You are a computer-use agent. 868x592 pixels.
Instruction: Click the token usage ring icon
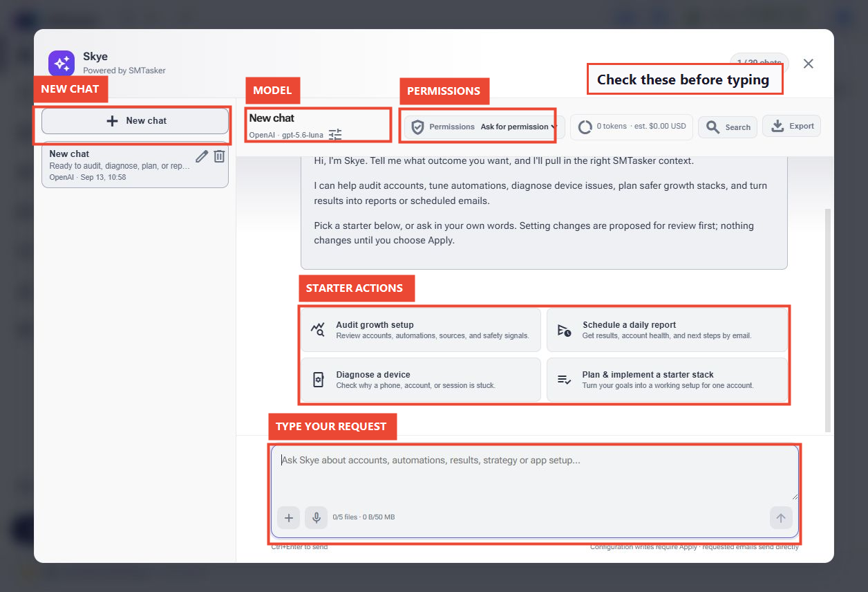coord(585,127)
